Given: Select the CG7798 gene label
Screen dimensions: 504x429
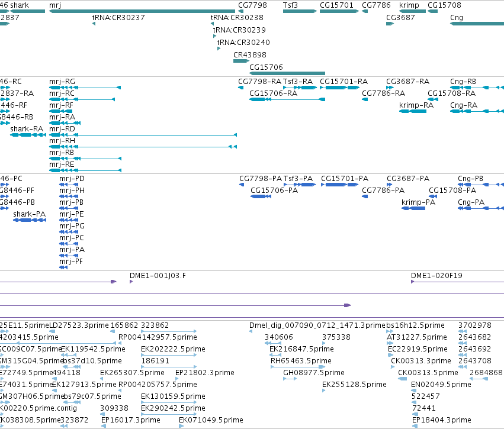Looking at the screenshot, I should pos(252,5).
